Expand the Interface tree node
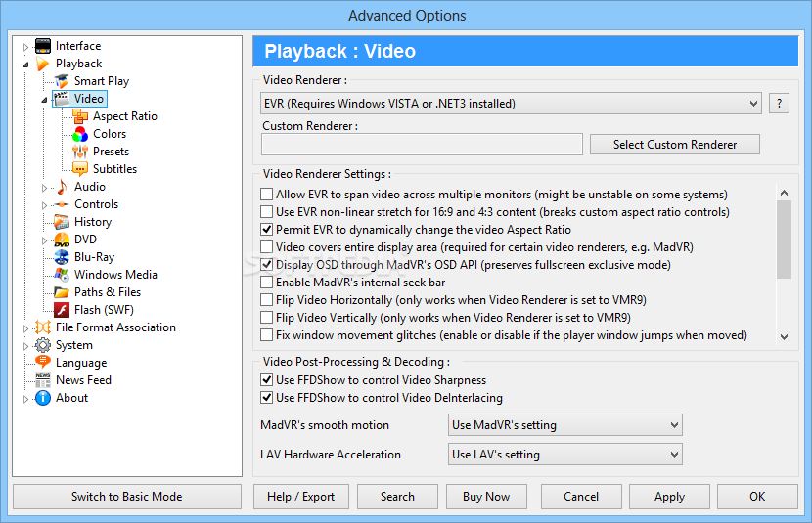This screenshot has width=812, height=523. pos(25,47)
